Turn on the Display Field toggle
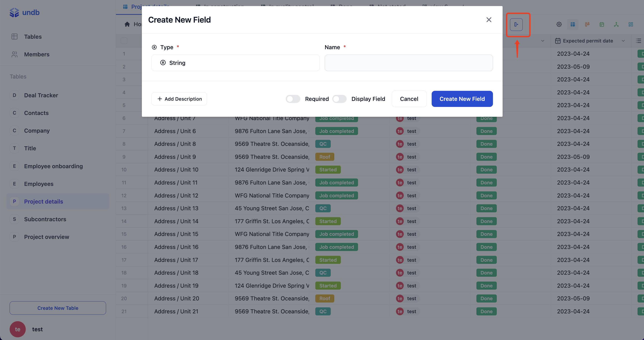644x340 pixels. (339, 99)
